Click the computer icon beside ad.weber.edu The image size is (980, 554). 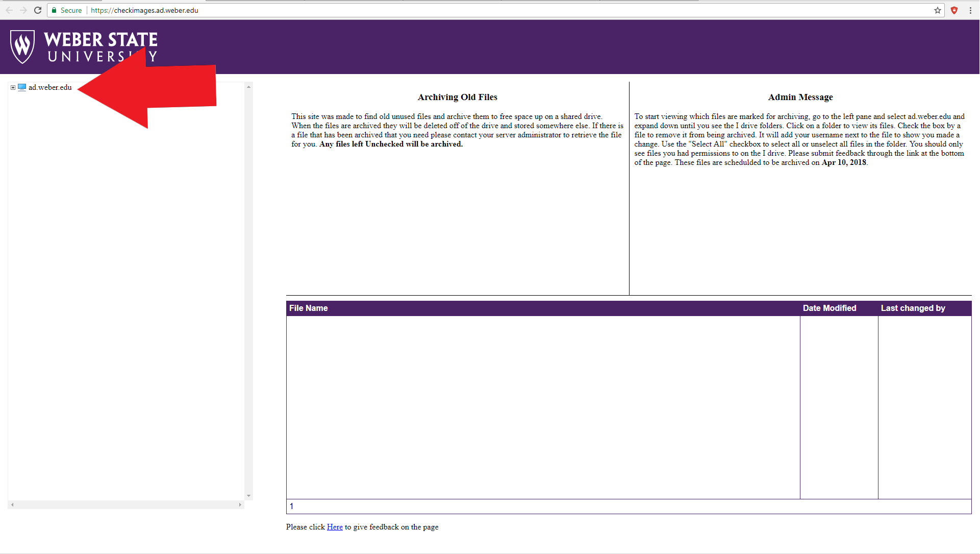point(22,87)
